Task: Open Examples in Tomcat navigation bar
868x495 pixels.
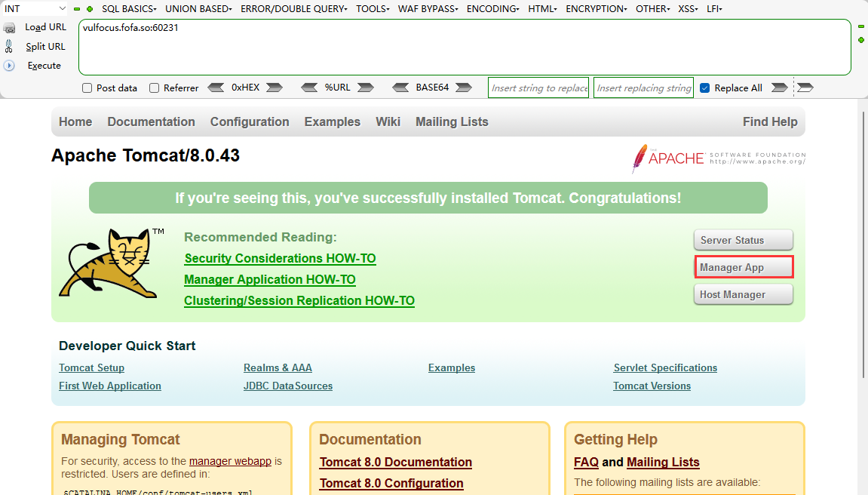Action: [332, 121]
